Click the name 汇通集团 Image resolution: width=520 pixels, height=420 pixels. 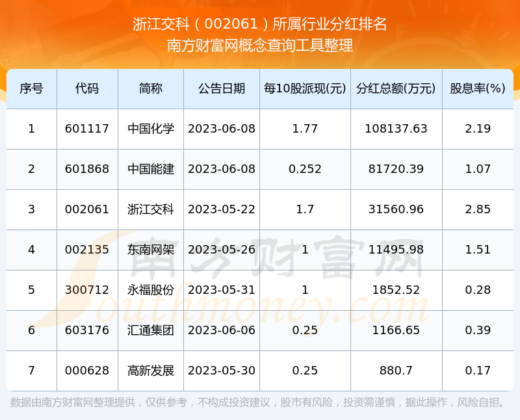(x=151, y=330)
